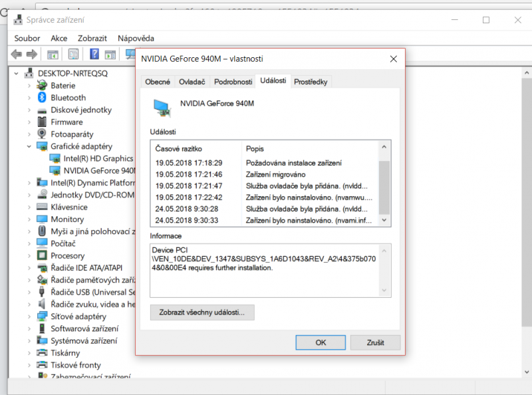
Task: Select event 19.05.2018 17:21:47 row
Action: click(x=264, y=186)
